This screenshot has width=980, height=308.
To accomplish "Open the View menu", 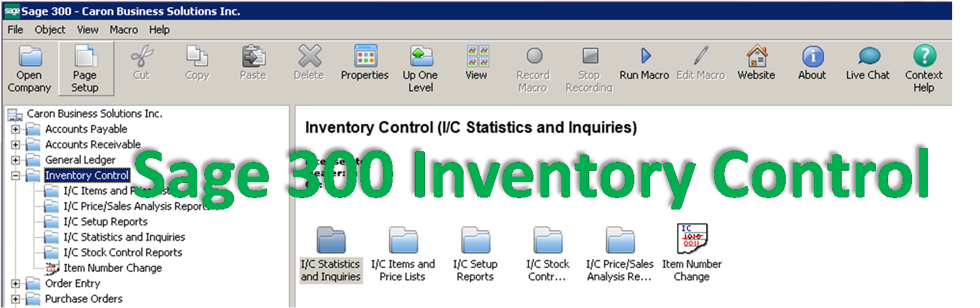I will click(88, 29).
